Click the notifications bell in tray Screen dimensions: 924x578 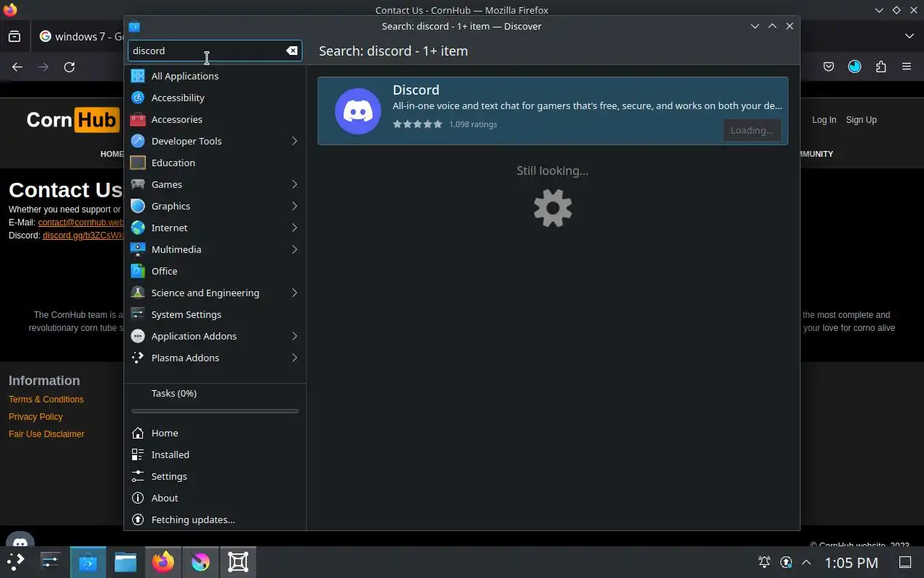[x=764, y=562]
